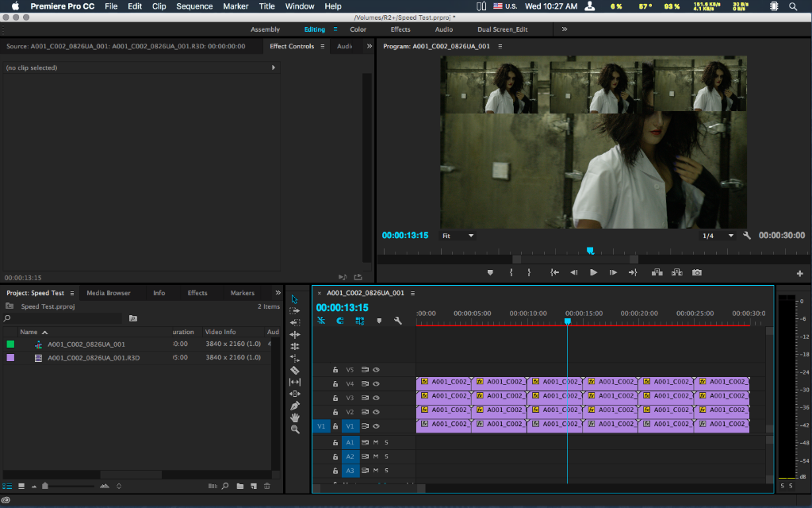This screenshot has width=812, height=508.
Task: Click Add Marker in Program monitor
Action: (x=490, y=273)
